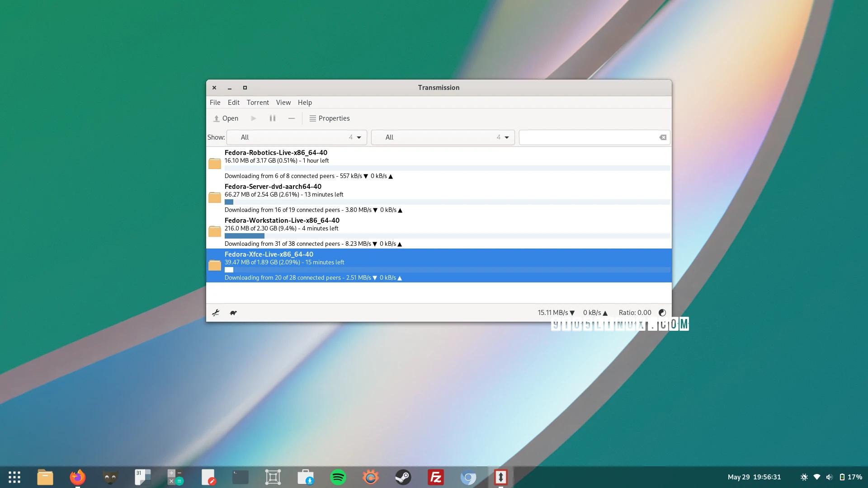Click the Fedora-Server-dvd-aarch64-40 progress bar
Image resolution: width=868 pixels, height=488 pixels.
point(447,202)
